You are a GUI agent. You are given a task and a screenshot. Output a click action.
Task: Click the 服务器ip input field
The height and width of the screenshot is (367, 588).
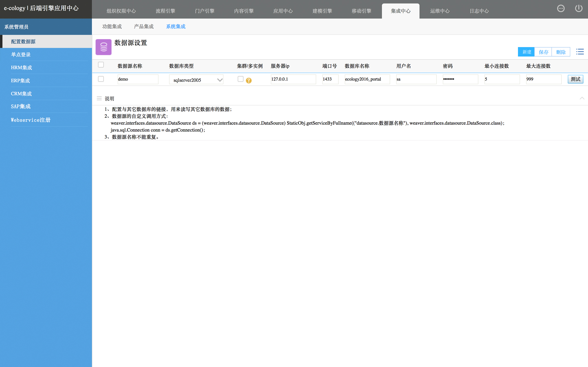pyautogui.click(x=293, y=79)
